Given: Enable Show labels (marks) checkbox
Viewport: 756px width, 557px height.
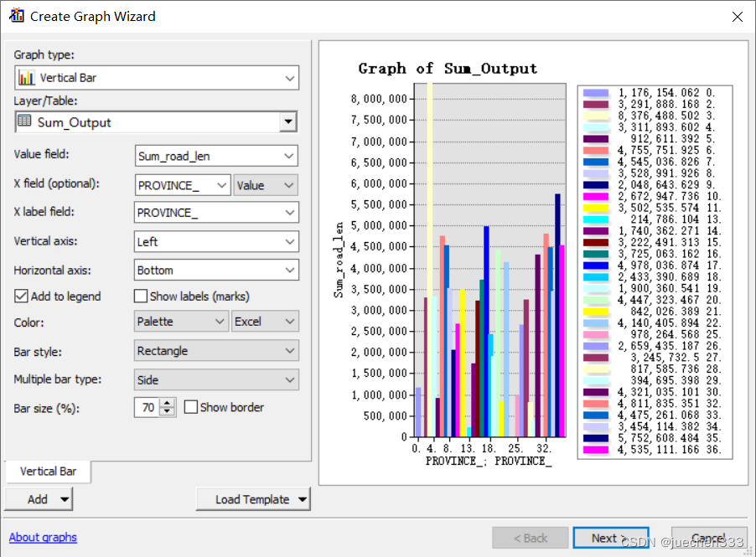Looking at the screenshot, I should pos(141,296).
